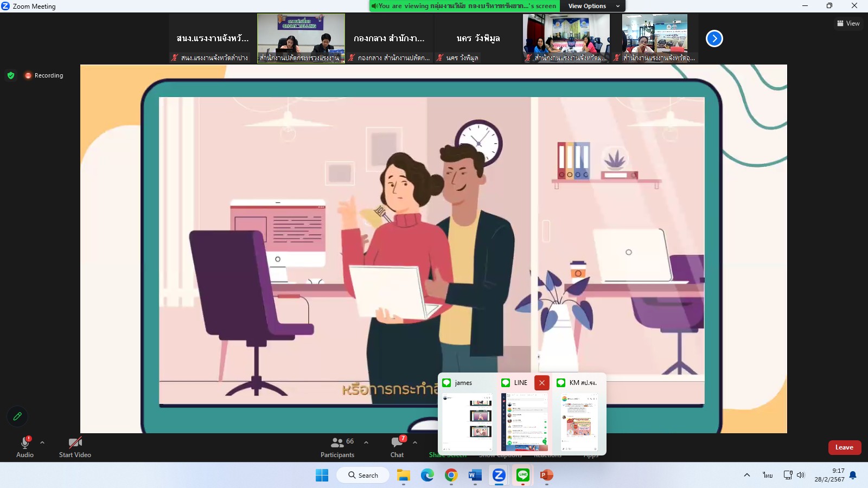Select the office videoconference participant tile

tap(566, 38)
